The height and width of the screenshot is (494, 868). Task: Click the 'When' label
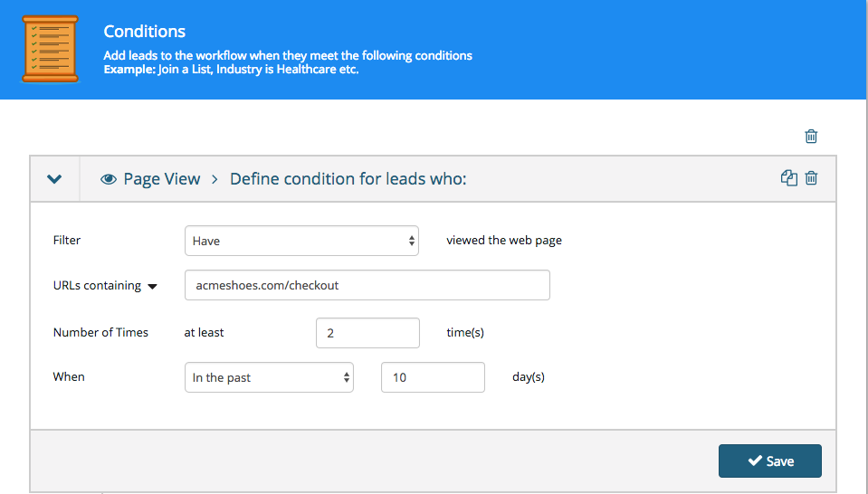coord(69,376)
